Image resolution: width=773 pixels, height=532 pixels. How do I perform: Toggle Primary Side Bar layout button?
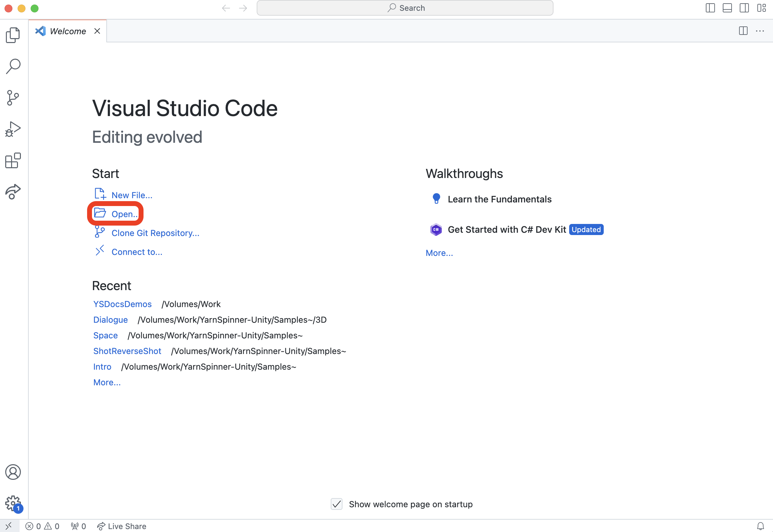click(x=710, y=8)
